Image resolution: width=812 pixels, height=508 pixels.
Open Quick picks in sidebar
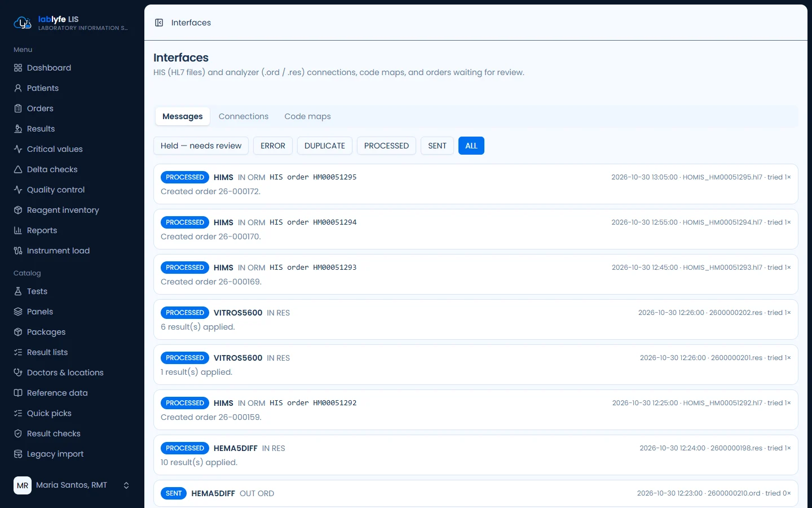[72, 413]
